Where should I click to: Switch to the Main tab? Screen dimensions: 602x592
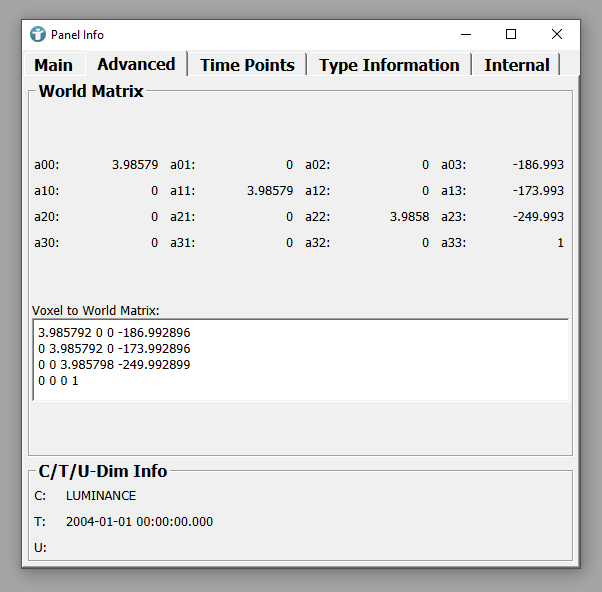(x=54, y=65)
